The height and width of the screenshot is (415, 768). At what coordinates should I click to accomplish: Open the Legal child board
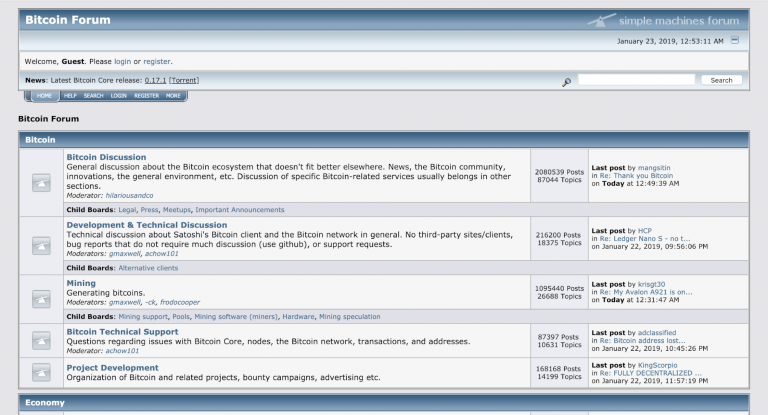(x=127, y=210)
